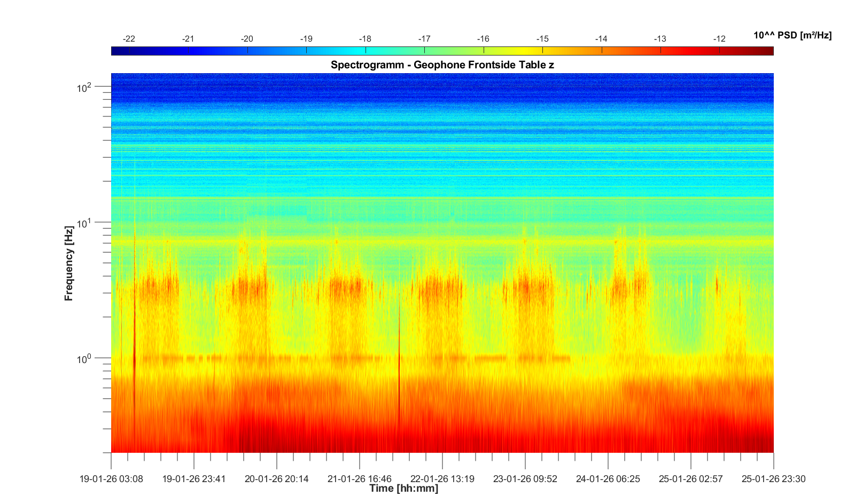Click the -22 colorbar tick label
The image size is (855, 504).
129,39
